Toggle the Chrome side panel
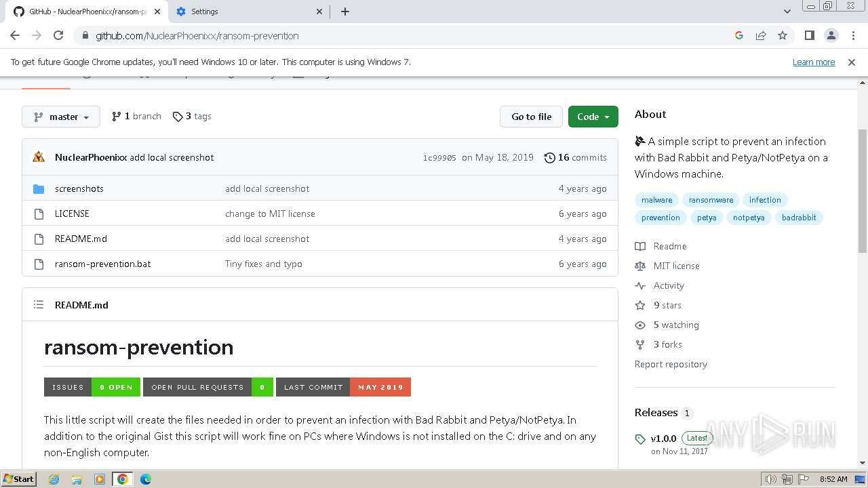Screen dimensions: 868x488 (809, 35)
